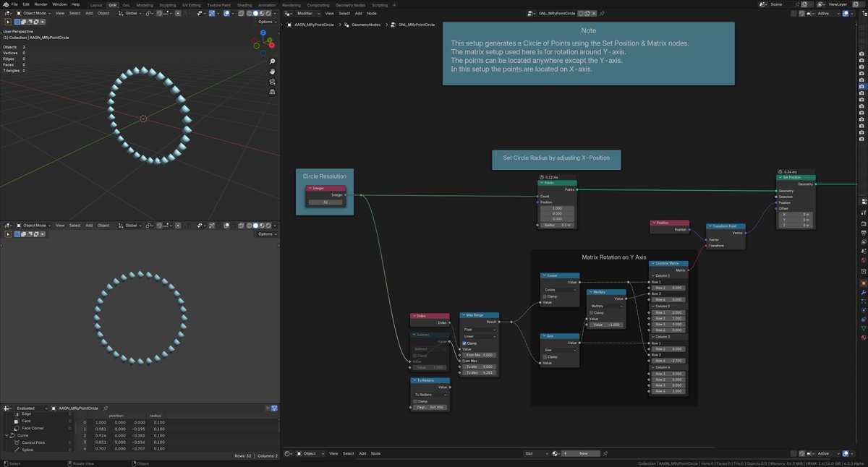Click GNL_MRyPointCircle node group name field
This screenshot has height=467, width=868.
[x=557, y=13]
